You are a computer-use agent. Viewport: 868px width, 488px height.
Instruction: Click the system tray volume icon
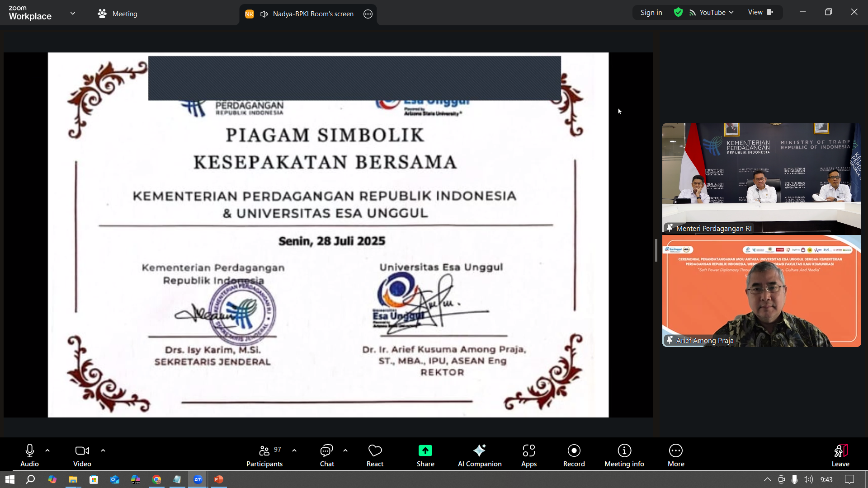tap(808, 479)
